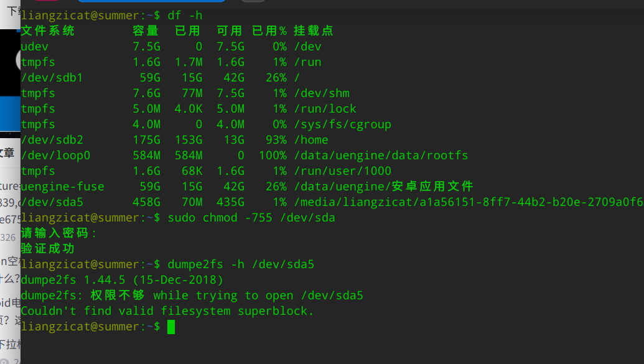Click the /dev/sda5 entry in df output
The image size is (644, 364).
tap(52, 202)
